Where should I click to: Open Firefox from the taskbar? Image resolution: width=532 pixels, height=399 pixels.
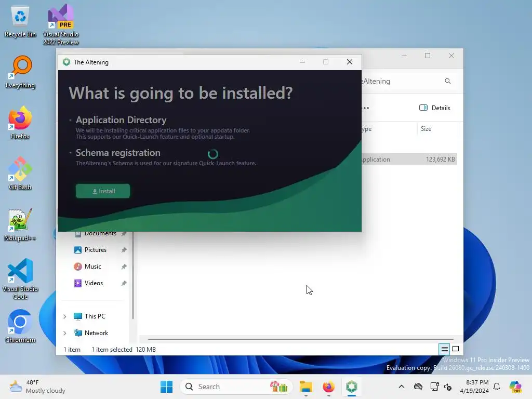click(x=328, y=387)
